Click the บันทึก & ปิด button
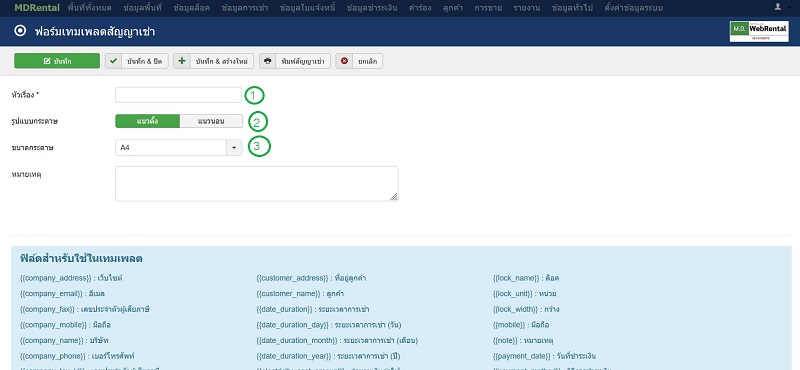The image size is (800, 370). coord(137,61)
